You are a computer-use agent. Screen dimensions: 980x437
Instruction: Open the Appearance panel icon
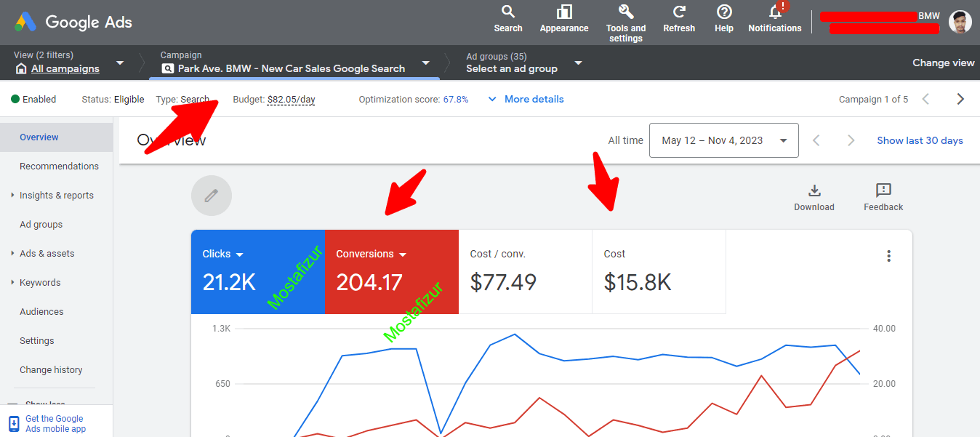pyautogui.click(x=564, y=12)
